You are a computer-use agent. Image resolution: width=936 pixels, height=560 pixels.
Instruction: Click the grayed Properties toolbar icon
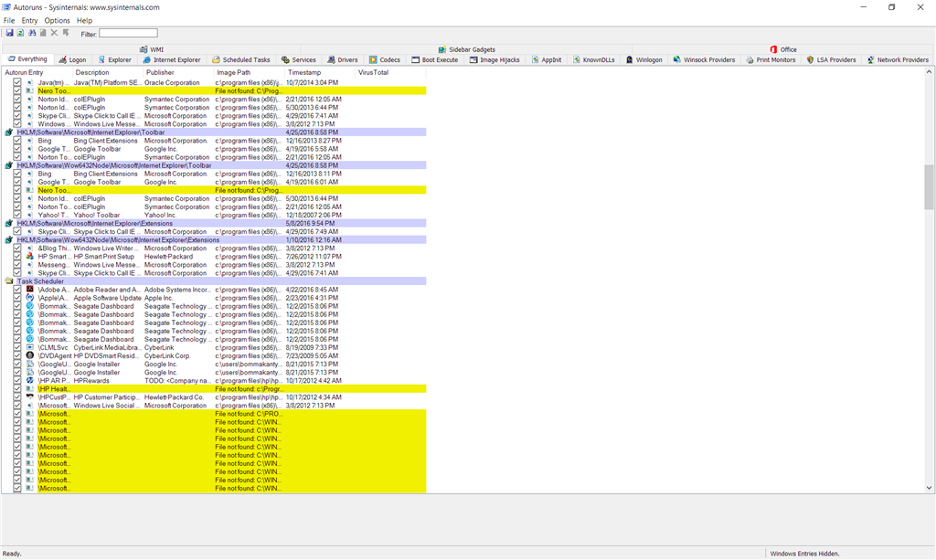(43, 34)
